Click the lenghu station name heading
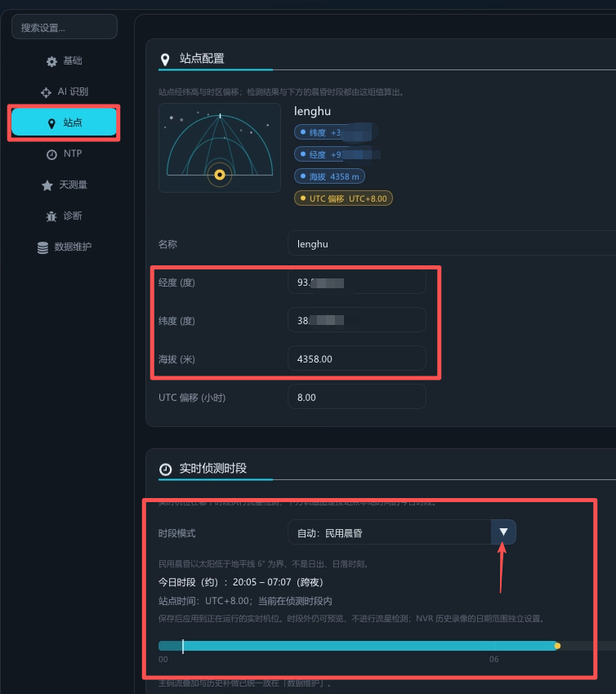Screen dimensions: 616x694 click(x=312, y=111)
